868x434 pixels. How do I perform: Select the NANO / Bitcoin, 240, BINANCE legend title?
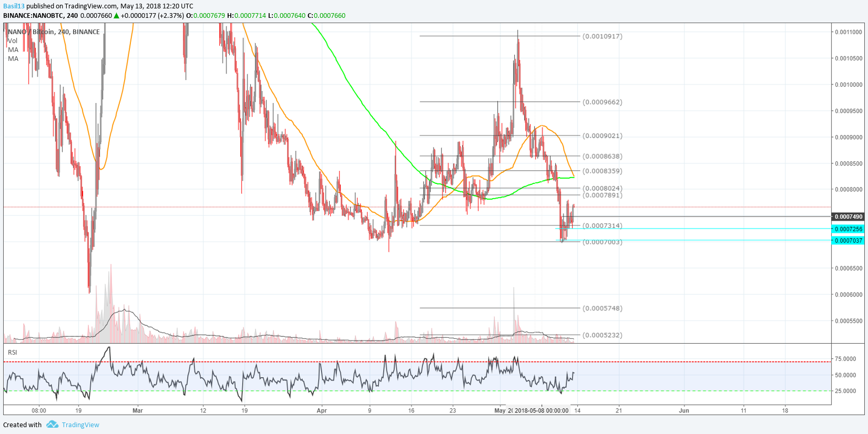click(54, 32)
